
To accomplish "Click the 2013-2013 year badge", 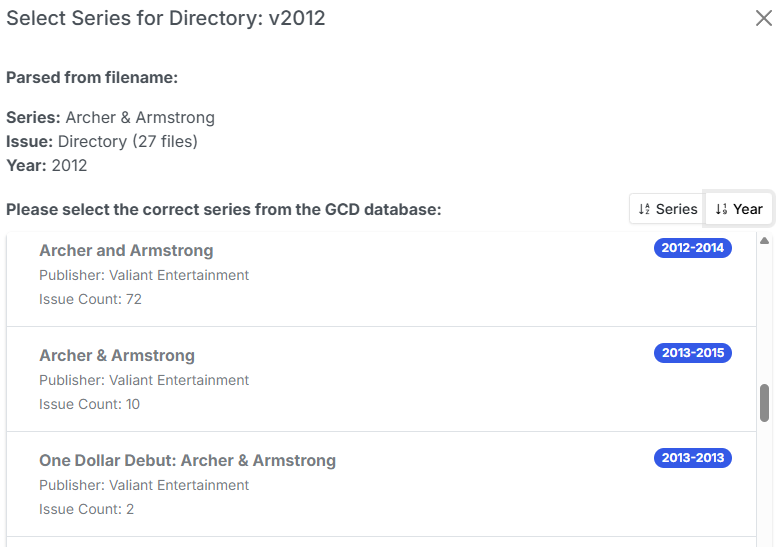I will point(693,458).
